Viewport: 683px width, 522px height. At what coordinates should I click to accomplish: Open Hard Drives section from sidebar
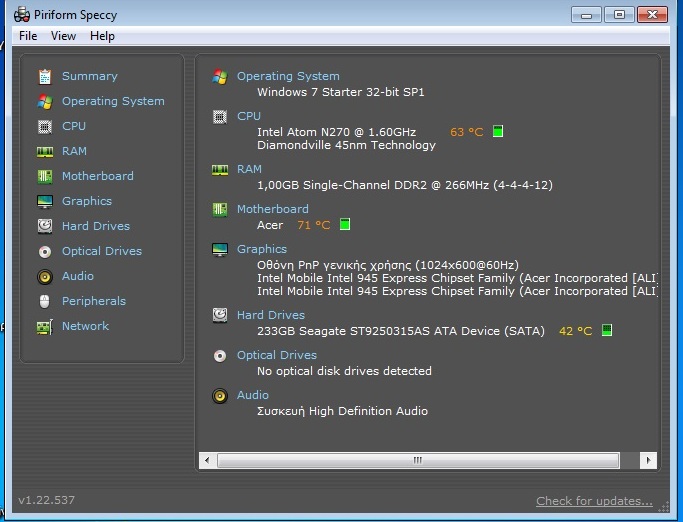click(96, 226)
